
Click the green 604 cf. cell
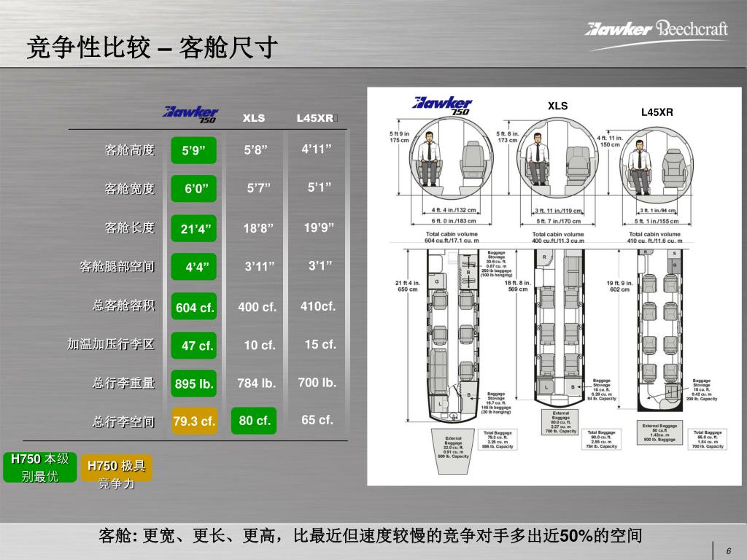[x=194, y=306]
